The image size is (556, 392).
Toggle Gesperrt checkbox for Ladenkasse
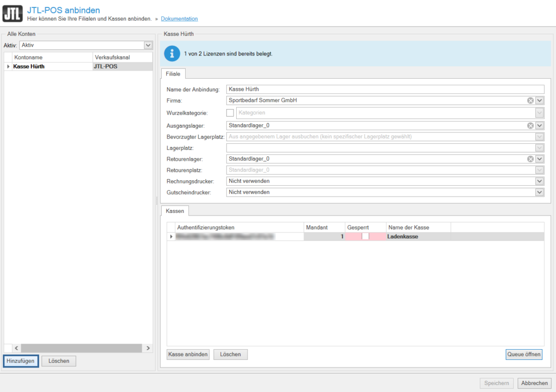click(365, 237)
